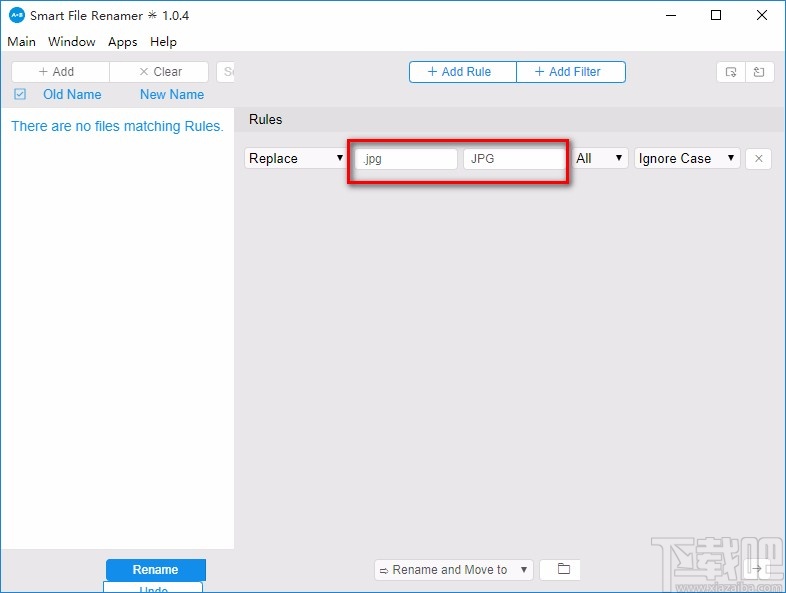Click the 'JPG' replacement text field
This screenshot has width=786, height=593.
click(x=514, y=159)
